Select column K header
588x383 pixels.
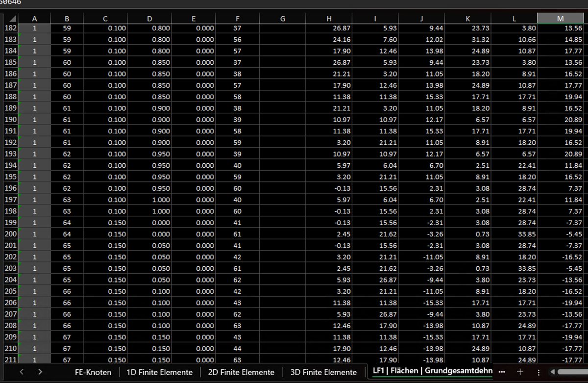point(468,18)
